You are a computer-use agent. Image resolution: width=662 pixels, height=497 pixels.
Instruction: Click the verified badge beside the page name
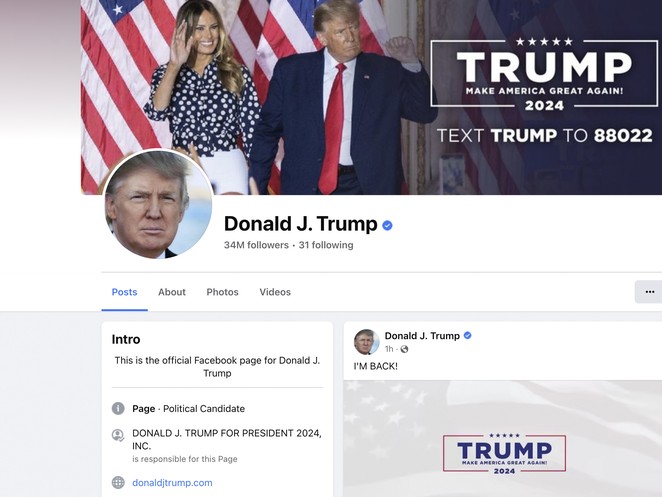point(387,225)
